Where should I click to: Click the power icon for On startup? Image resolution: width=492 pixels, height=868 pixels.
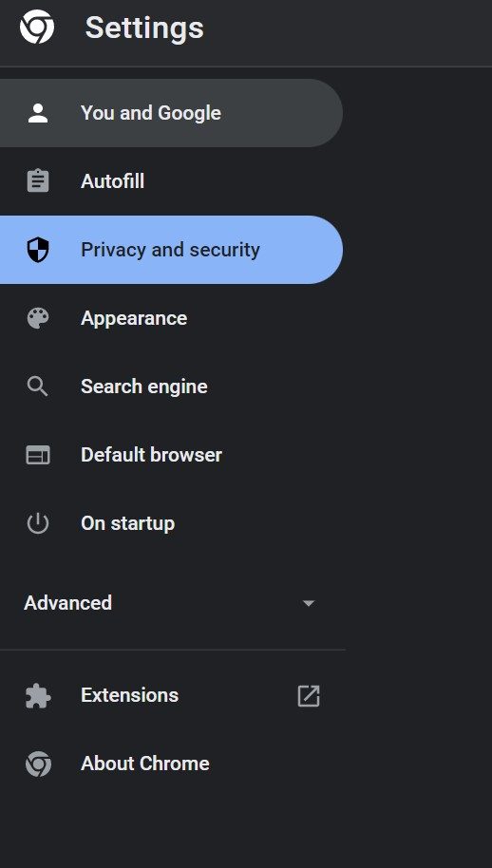coord(38,523)
